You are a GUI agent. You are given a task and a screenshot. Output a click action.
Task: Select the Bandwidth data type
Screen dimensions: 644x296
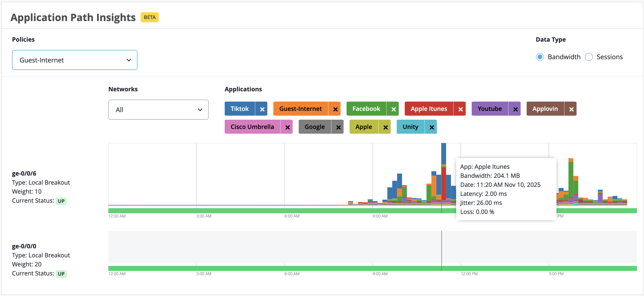click(540, 57)
